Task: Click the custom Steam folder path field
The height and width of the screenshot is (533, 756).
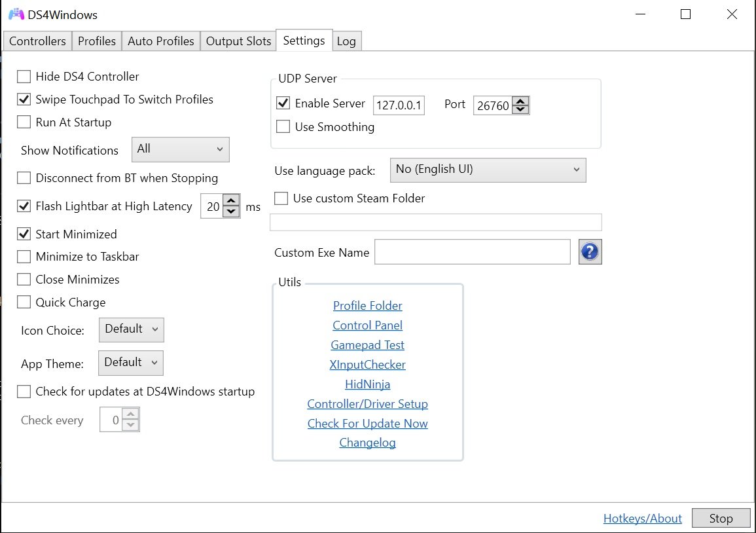Action: 436,223
